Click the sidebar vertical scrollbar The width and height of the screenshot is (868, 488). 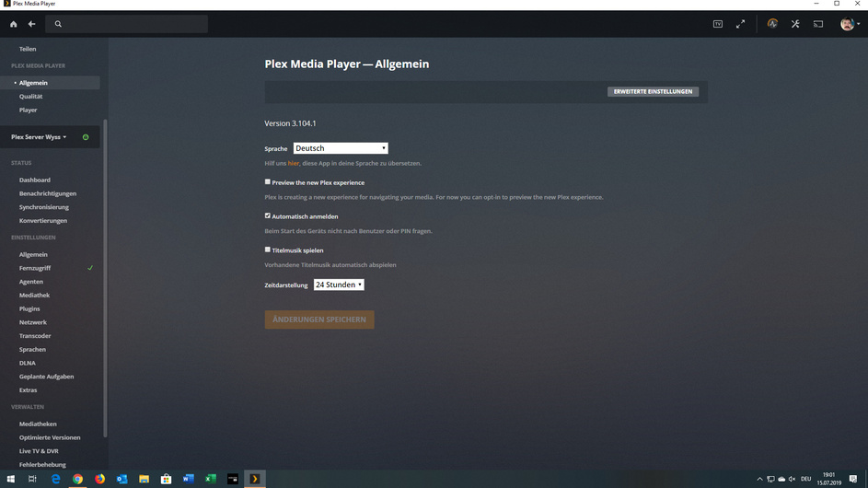[x=105, y=278]
